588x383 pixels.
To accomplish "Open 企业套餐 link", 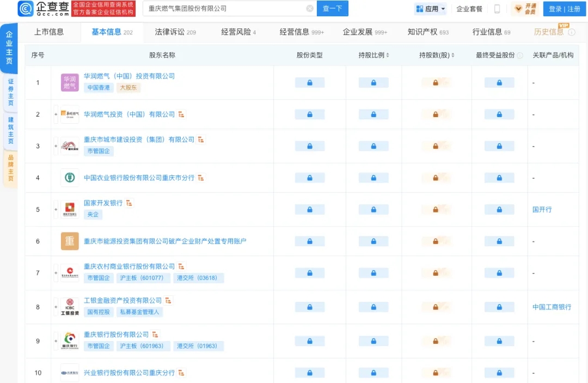I will click(x=469, y=9).
